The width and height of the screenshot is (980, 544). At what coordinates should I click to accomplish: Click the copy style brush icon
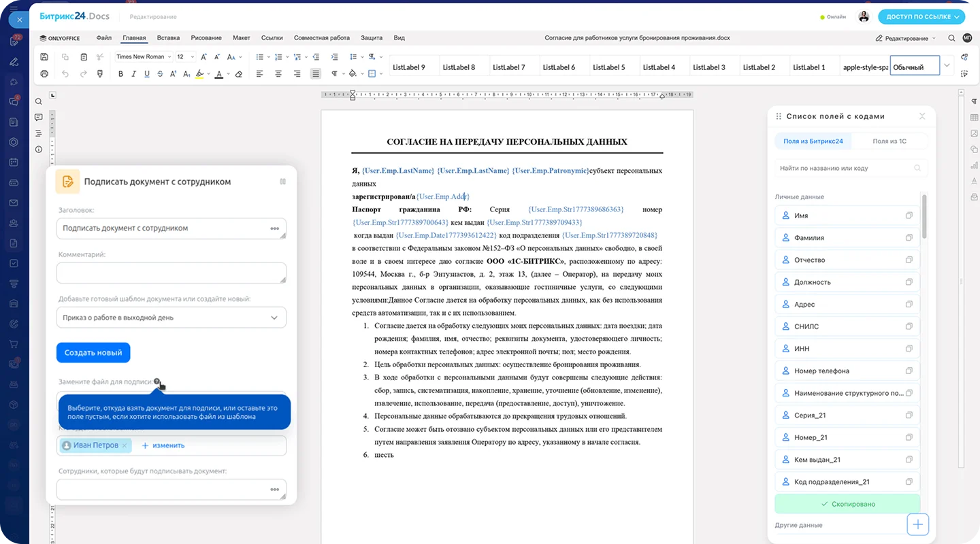tap(101, 73)
